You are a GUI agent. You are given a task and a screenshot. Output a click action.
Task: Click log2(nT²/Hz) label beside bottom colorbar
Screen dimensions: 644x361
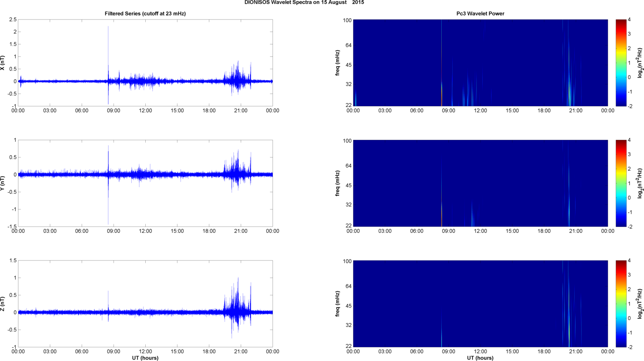(640, 304)
